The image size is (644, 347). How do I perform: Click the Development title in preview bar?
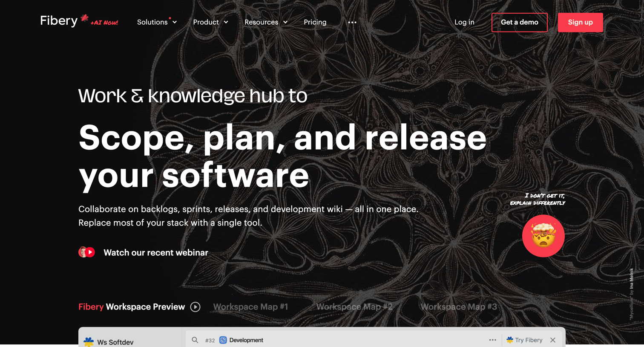coord(246,340)
